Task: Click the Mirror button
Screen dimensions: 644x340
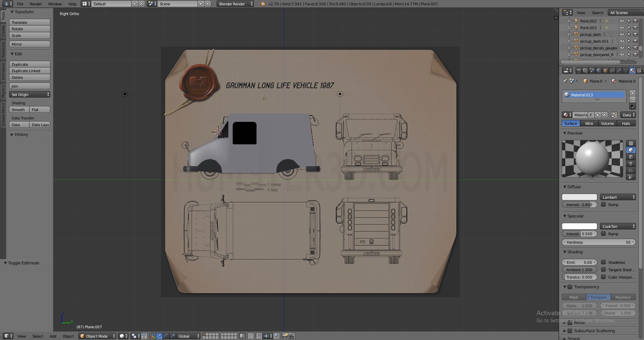Action: click(x=30, y=44)
